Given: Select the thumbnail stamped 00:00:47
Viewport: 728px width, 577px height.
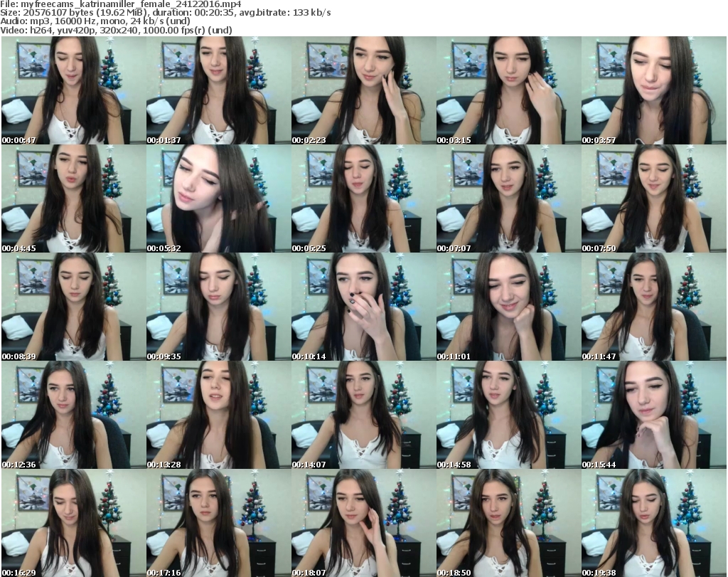Looking at the screenshot, I should (x=73, y=90).
